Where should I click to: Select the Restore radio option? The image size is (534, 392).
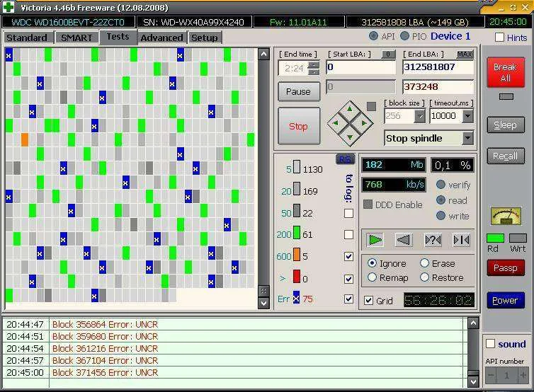(424, 277)
